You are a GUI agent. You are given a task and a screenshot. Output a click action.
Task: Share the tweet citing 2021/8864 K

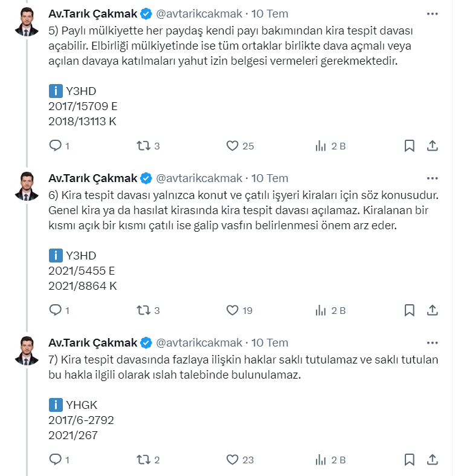tap(432, 310)
